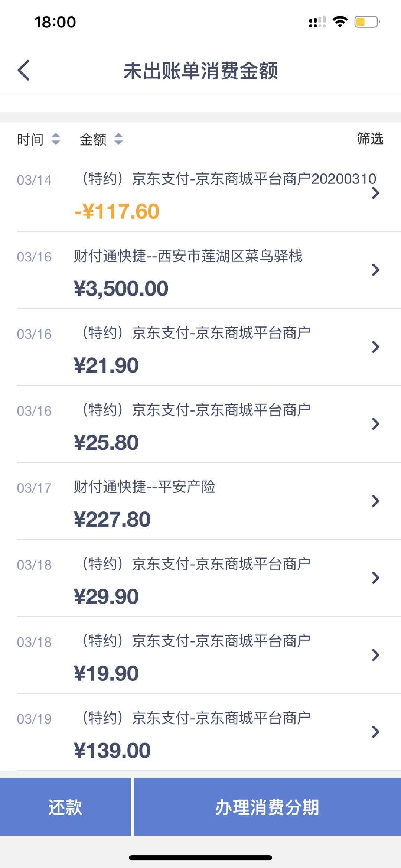Select the 财付通快捷--平安产险 transaction row

coord(200,501)
